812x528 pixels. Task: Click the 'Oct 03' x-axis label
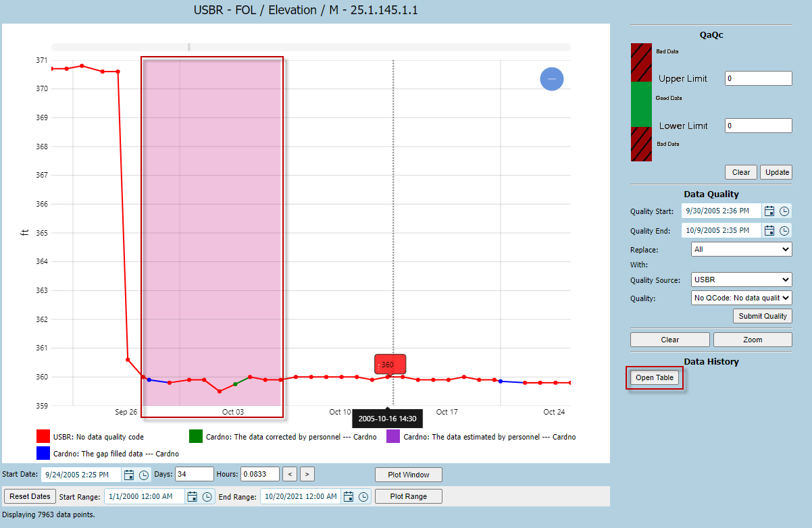click(x=233, y=412)
